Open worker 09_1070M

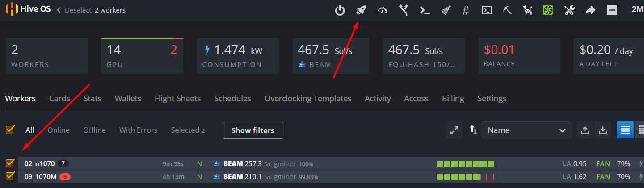click(40, 176)
